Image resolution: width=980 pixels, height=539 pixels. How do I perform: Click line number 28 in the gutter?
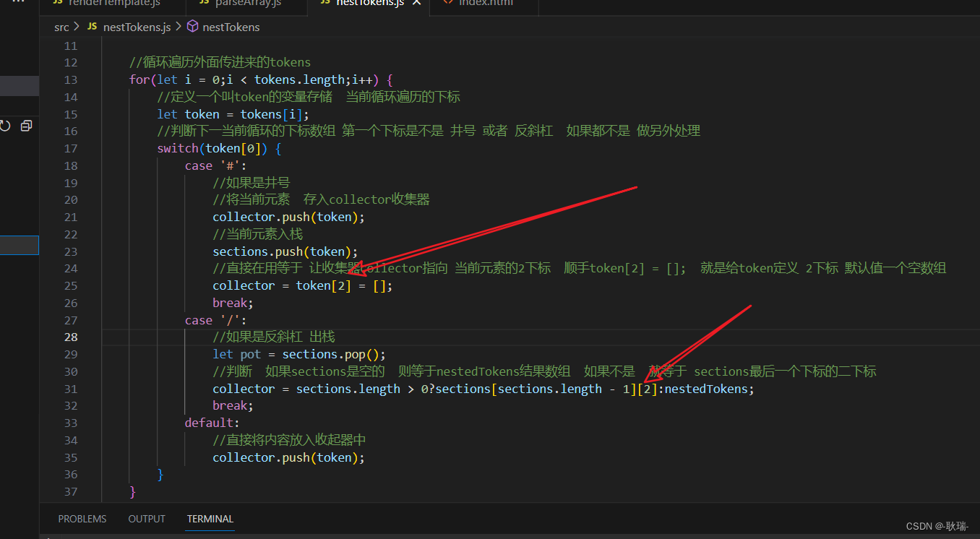(71, 337)
